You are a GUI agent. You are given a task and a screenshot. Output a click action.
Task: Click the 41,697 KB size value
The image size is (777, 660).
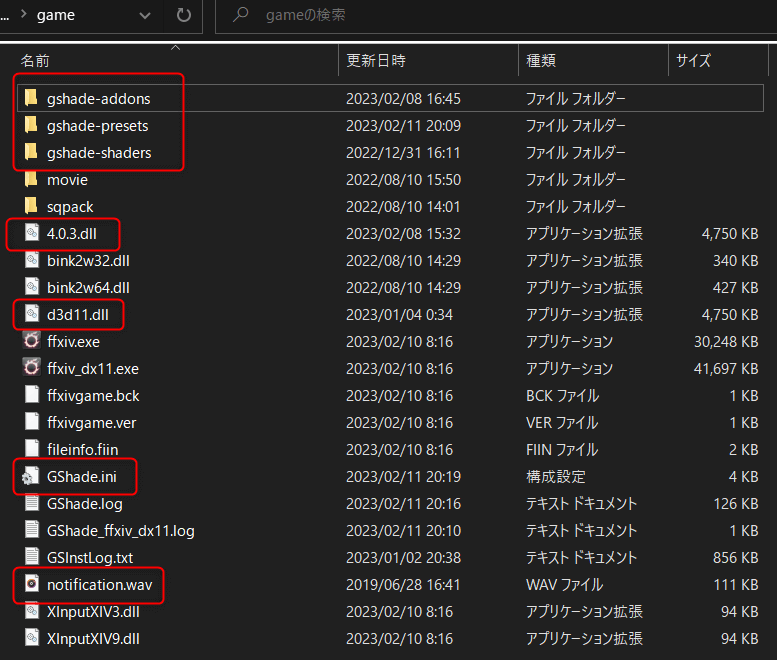[x=726, y=369]
